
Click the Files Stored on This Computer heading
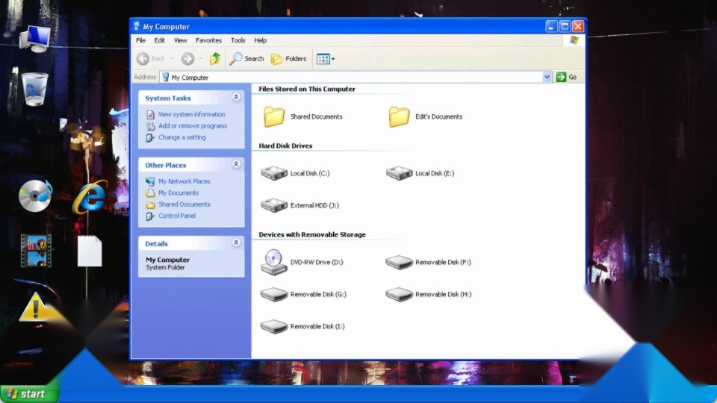[x=307, y=89]
